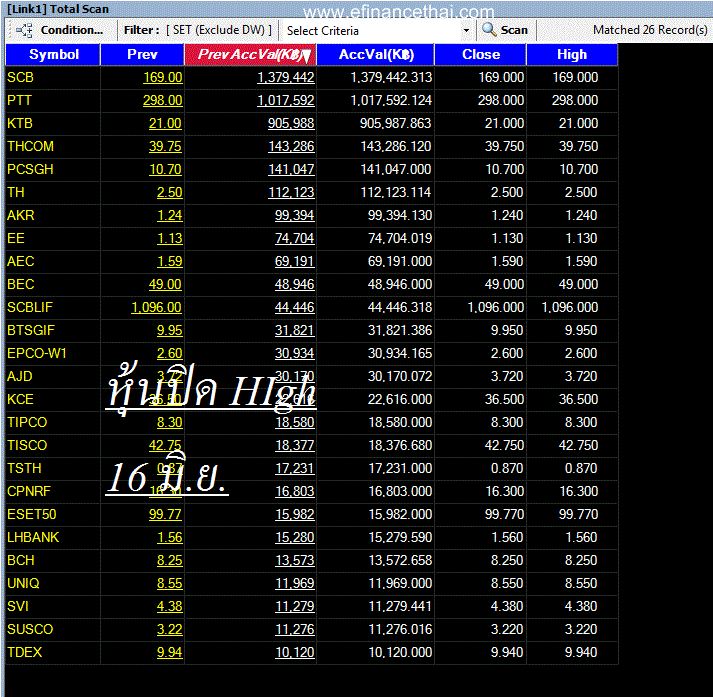Click TSTH High 0.870 cell
The image size is (713, 697).
click(x=581, y=468)
